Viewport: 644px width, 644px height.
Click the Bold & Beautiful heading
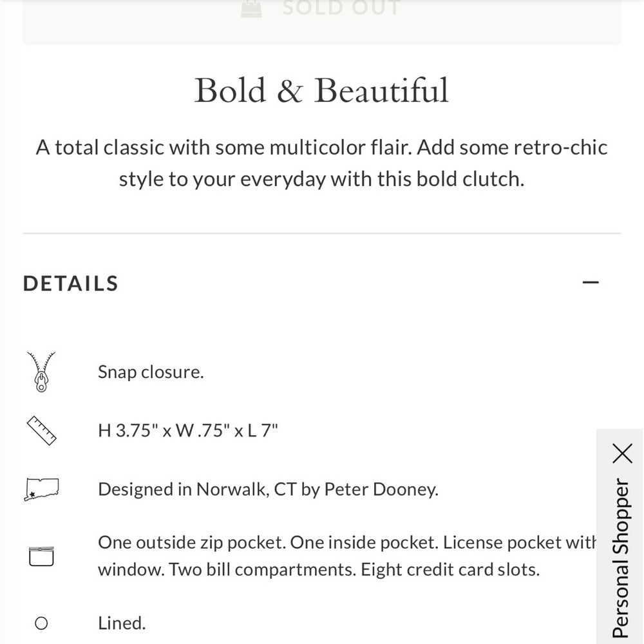tap(321, 90)
